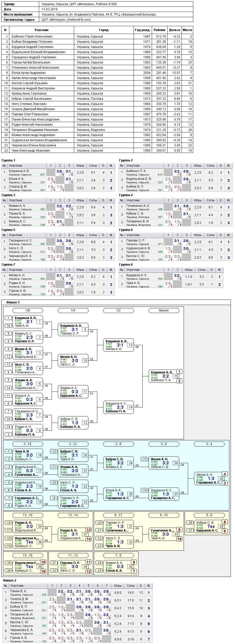Screen dimensions: 235x644
Task: Select participant Бойчук Владимир Петрович
Action: coord(32,42)
